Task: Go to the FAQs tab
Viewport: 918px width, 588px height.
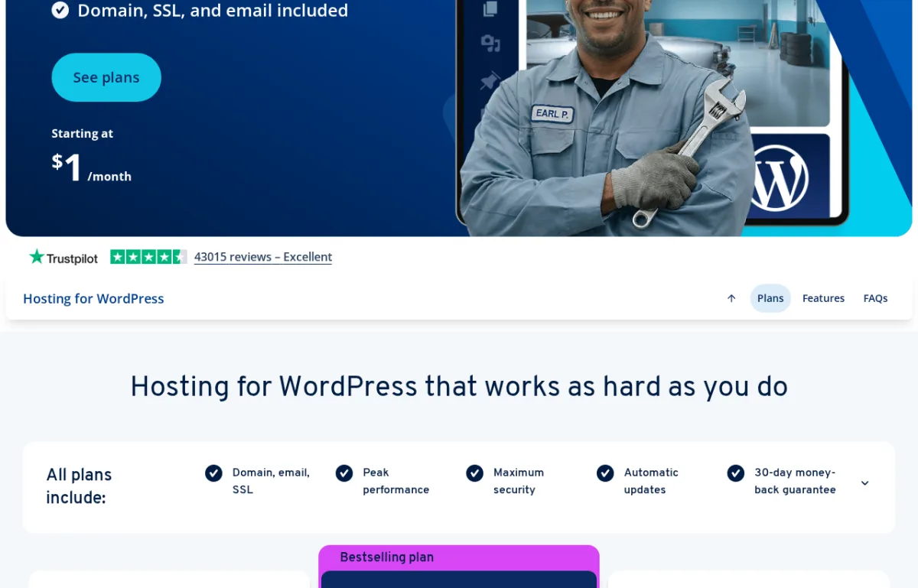Action: point(875,298)
